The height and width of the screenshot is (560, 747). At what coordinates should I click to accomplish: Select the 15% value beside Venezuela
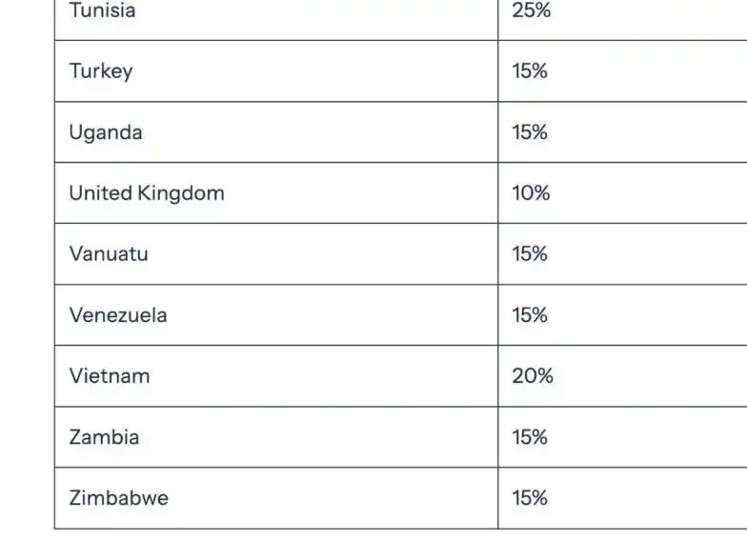[530, 315]
